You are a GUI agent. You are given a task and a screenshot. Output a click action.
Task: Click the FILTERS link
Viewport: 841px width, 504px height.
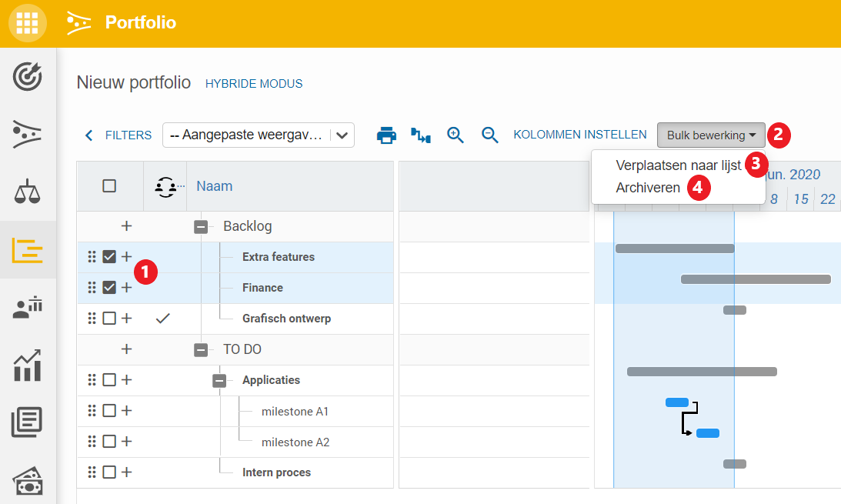[128, 135]
